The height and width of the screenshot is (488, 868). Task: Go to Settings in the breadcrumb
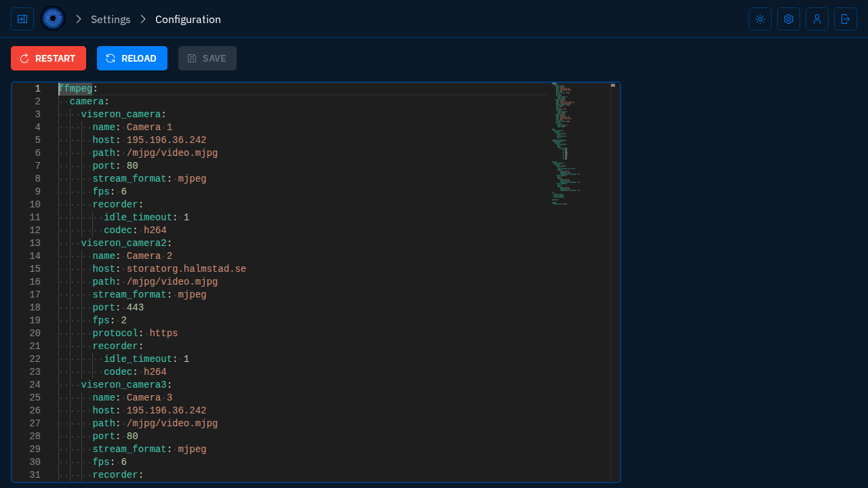(111, 19)
